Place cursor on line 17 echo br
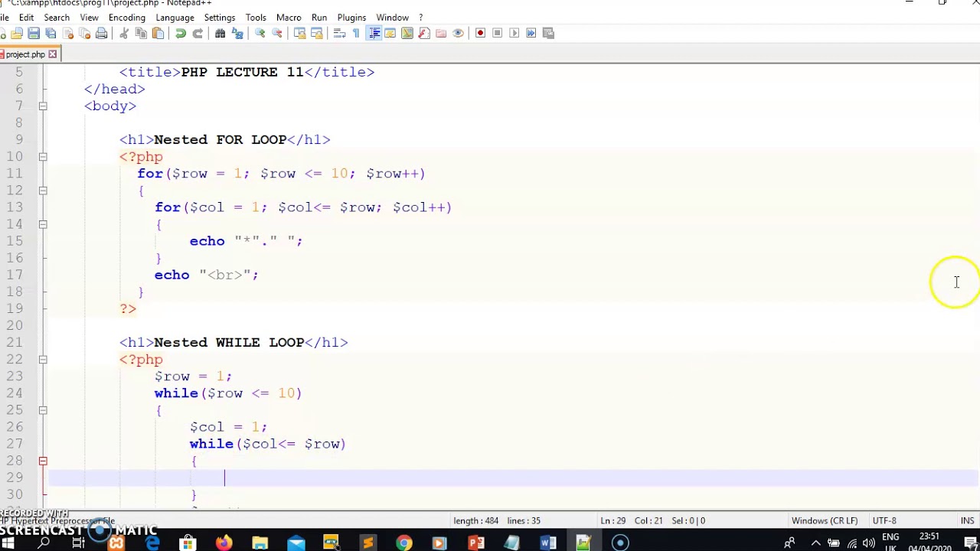This screenshot has height=551, width=980. click(x=207, y=275)
